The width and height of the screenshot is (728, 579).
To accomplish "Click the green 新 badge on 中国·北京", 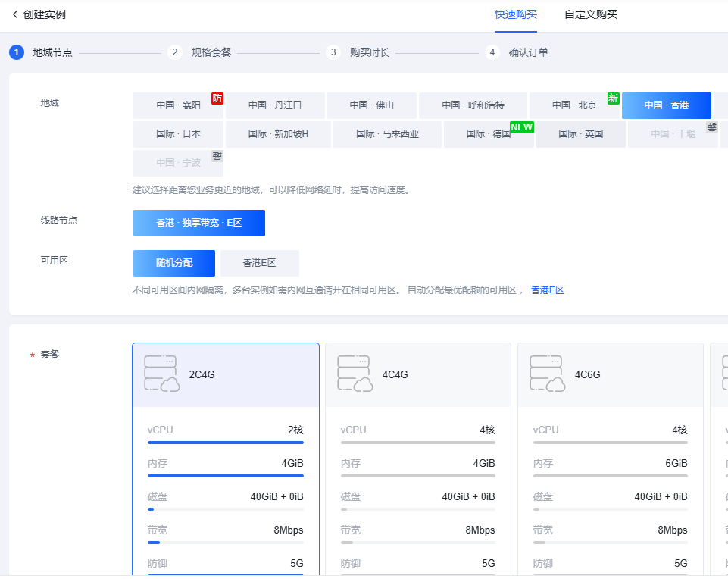I will [x=614, y=98].
